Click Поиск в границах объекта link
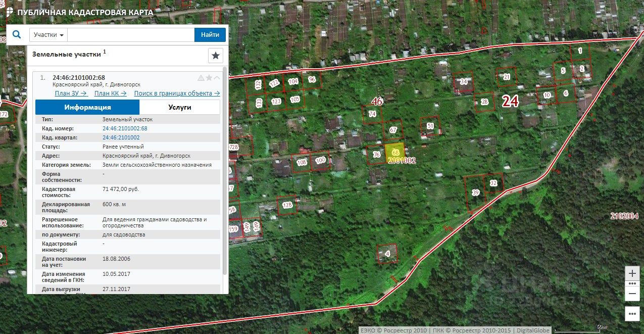The image size is (644, 334). 177,93
